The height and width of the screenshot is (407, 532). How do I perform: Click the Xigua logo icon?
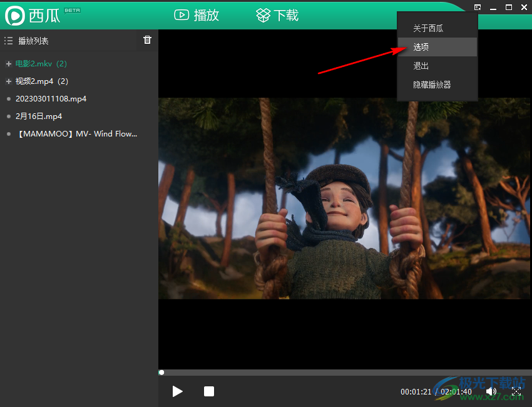pyautogui.click(x=14, y=16)
